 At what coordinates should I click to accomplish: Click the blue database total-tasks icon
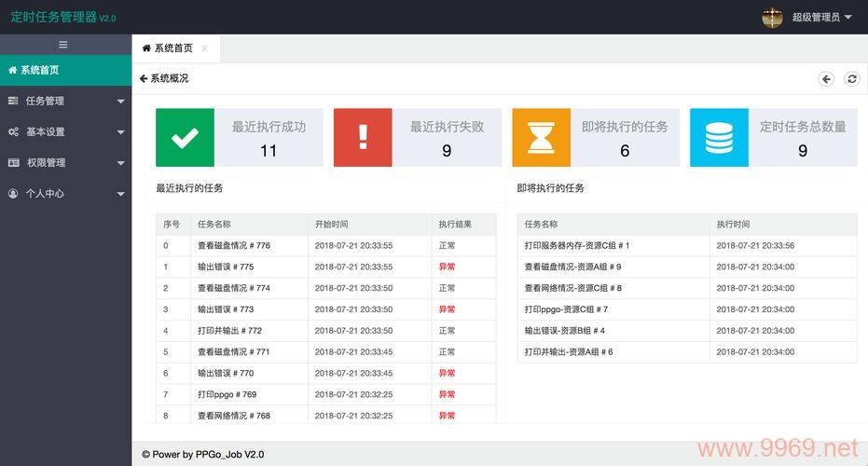[x=719, y=137]
